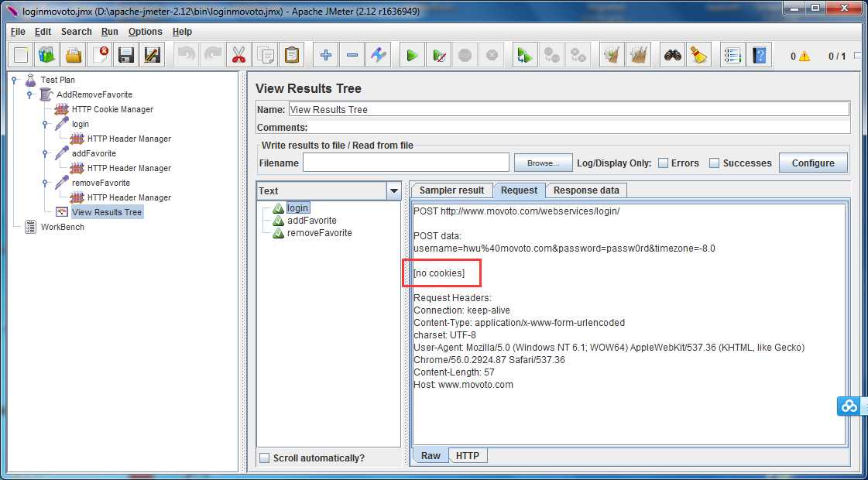This screenshot has width=868, height=480.
Task: Click the Reset Search broom icon
Action: 699,55
